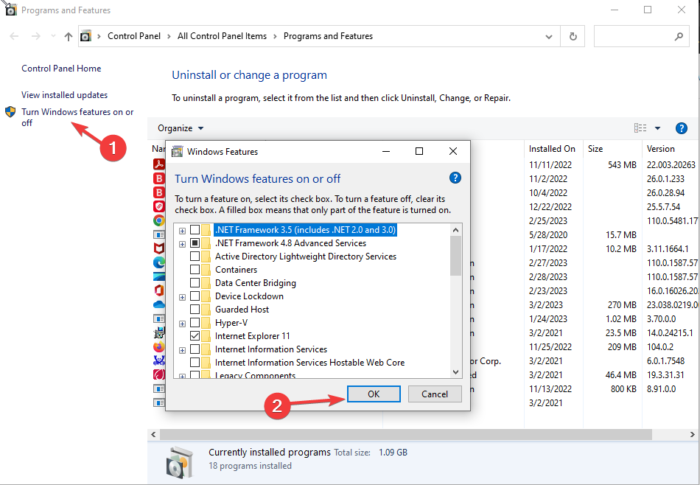The width and height of the screenshot is (700, 485).
Task: Click the All Control Panel Items breadcrumb
Action: coord(222,36)
